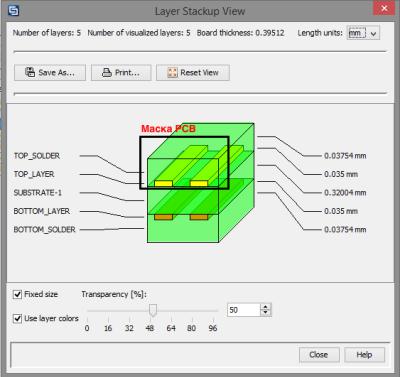400x377 pixels.
Task: Close the Layer Stackup View window
Action: pos(384,8)
